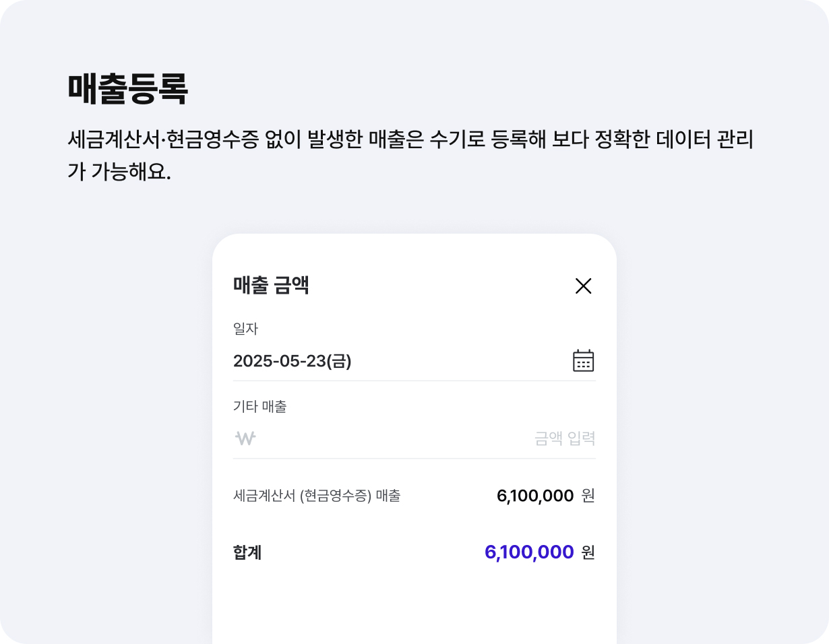829x644 pixels.
Task: Click the text '가 가능해요.'
Action: [119, 172]
